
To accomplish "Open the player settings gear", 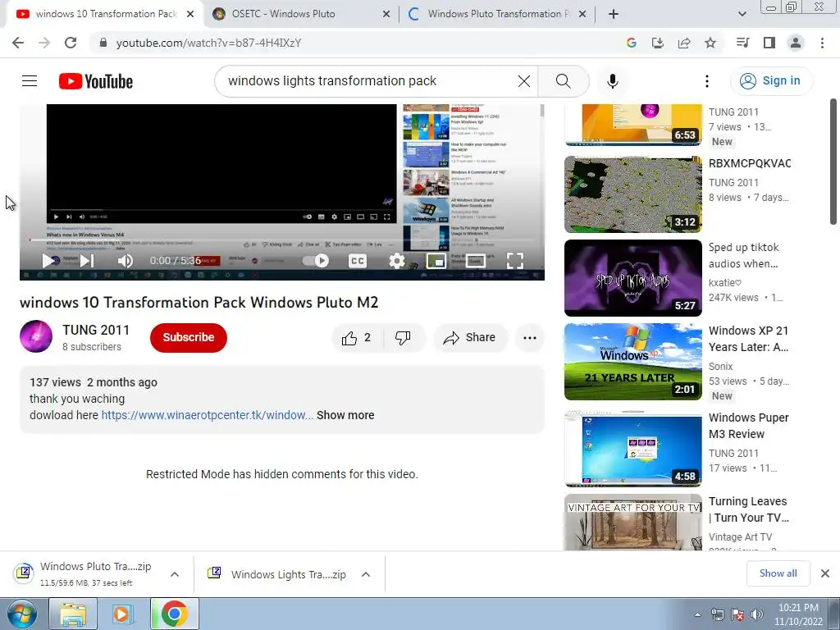I will coord(396,261).
